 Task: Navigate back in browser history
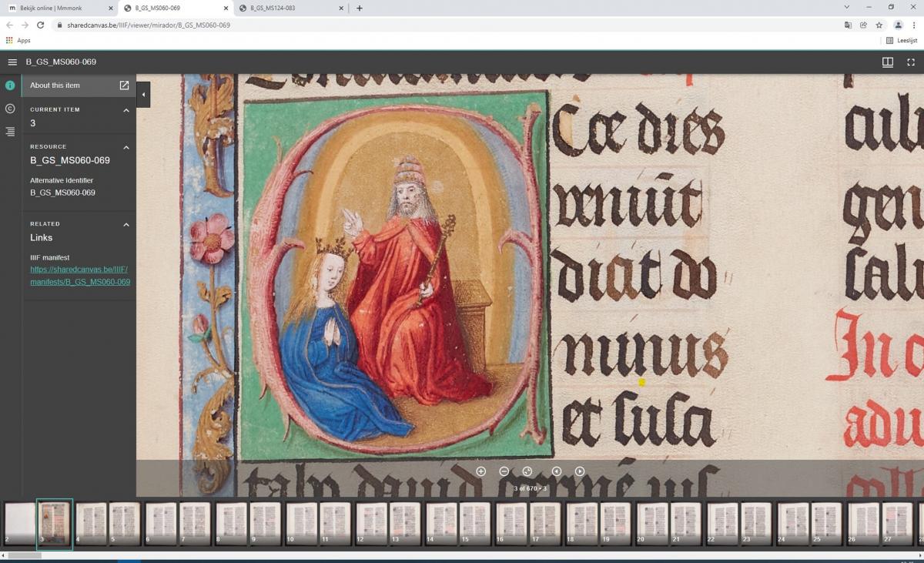9,25
